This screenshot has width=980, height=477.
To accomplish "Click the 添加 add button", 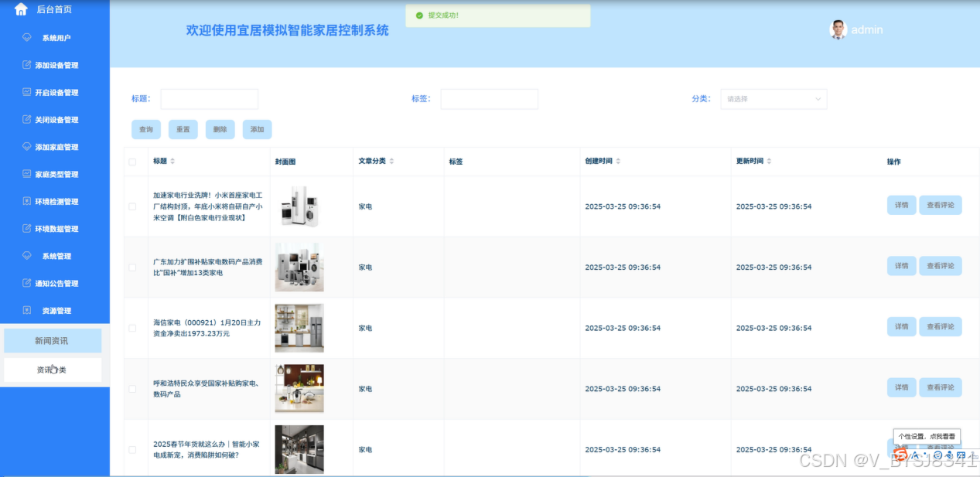I will tap(258, 129).
